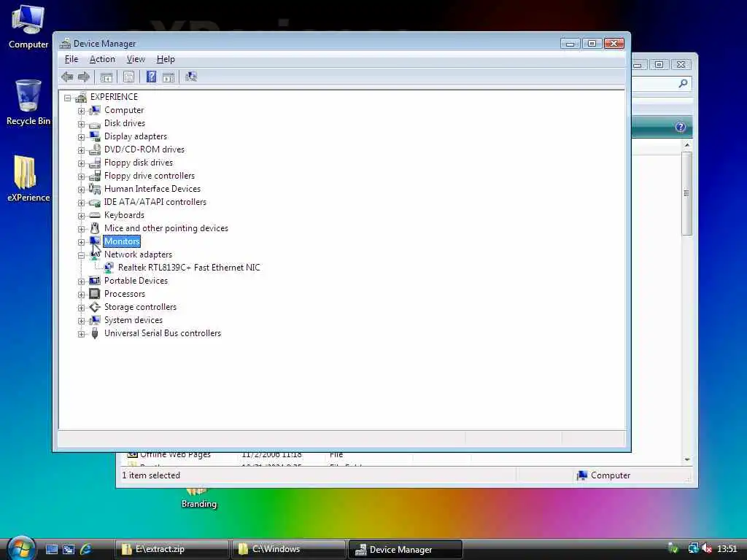
Task: Click the EXPERIENCE root computer icon
Action: 81,97
